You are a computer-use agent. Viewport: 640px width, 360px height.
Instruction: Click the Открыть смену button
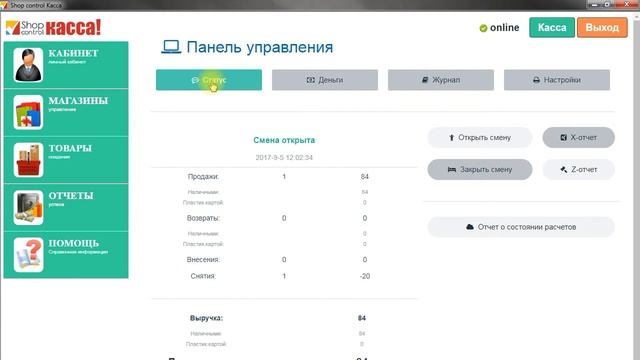click(x=480, y=138)
